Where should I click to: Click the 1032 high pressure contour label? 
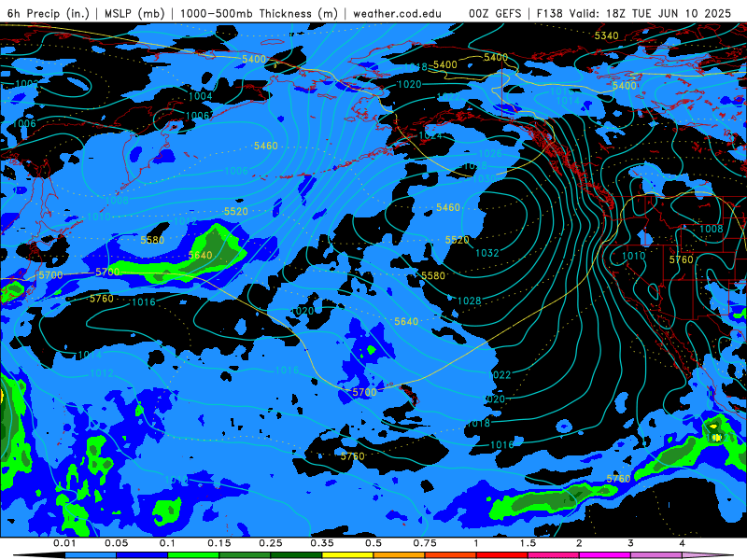486,253
